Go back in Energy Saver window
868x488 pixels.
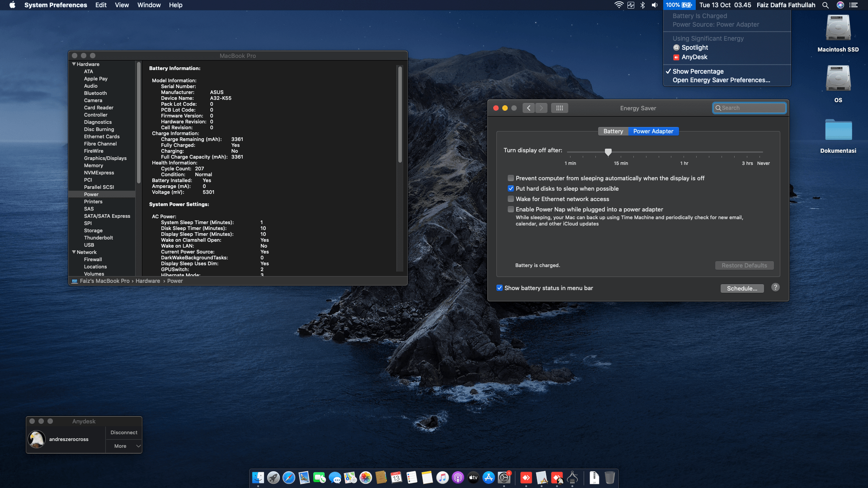point(528,108)
